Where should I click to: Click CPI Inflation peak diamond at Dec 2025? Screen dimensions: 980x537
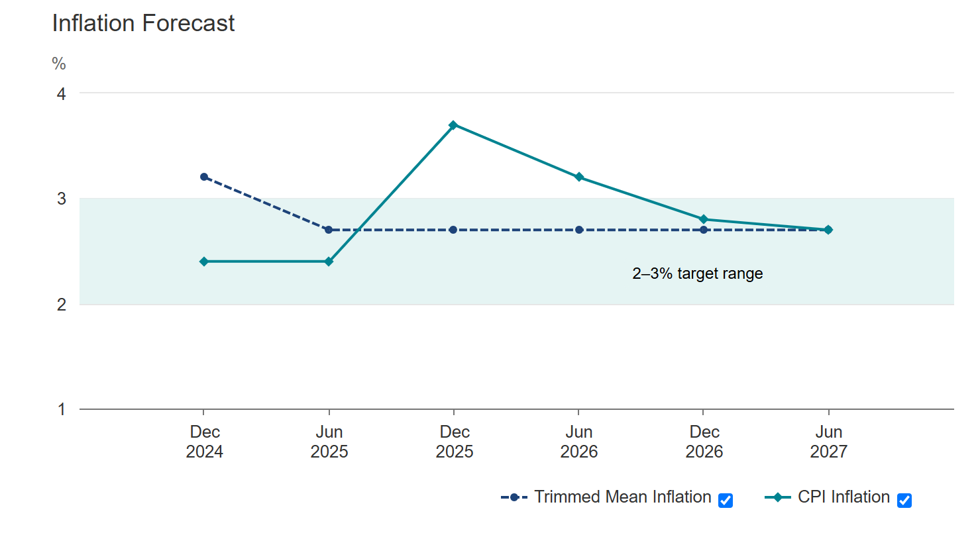(453, 125)
